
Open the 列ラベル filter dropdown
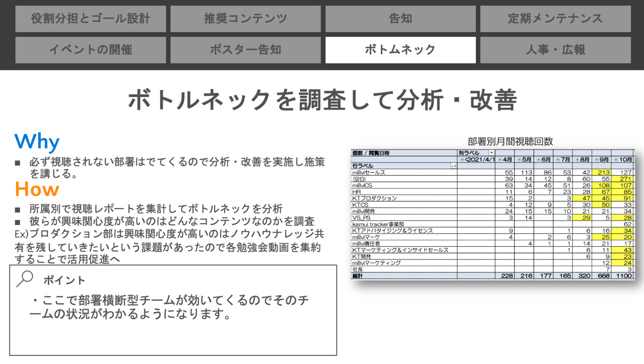coord(491,153)
